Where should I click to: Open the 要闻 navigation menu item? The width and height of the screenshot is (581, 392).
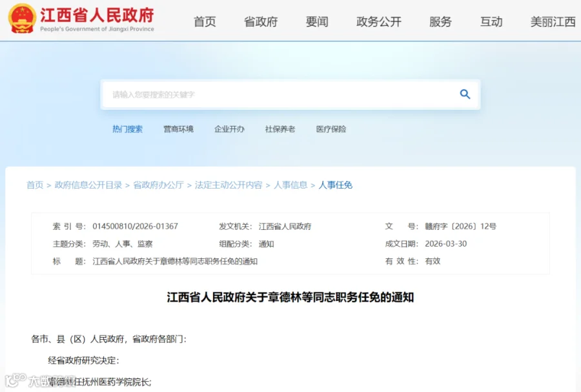[317, 22]
